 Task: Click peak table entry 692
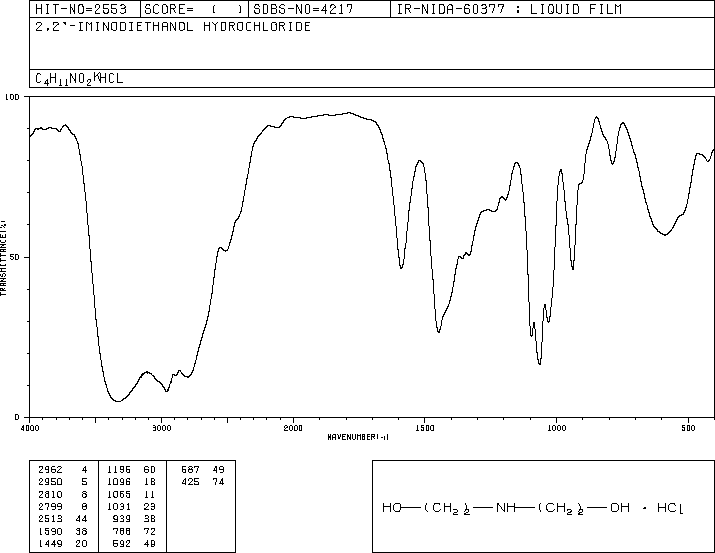click(x=122, y=544)
